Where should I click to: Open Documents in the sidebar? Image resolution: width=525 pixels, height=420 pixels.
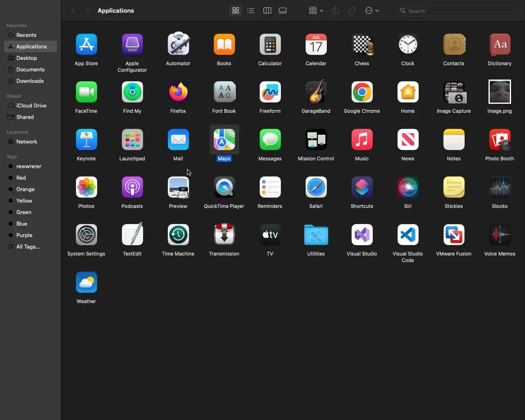(x=30, y=70)
